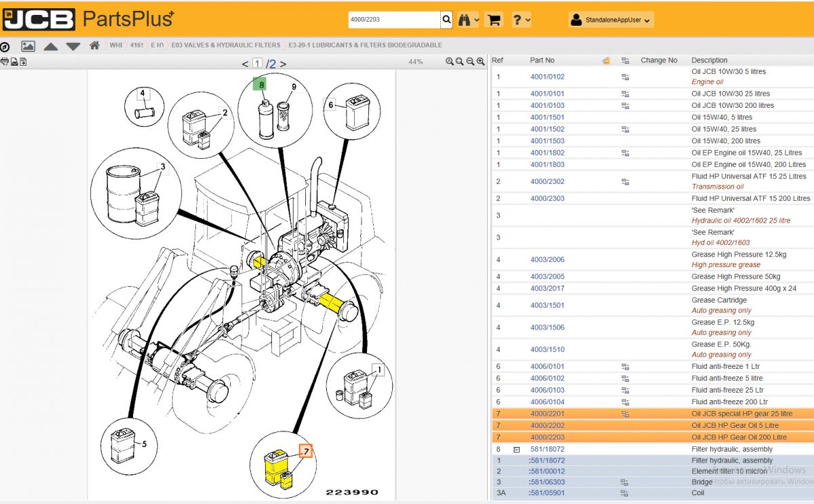Viewport: 814px width, 504px height.
Task: Click the tree icon for 4000/2302
Action: tap(625, 182)
